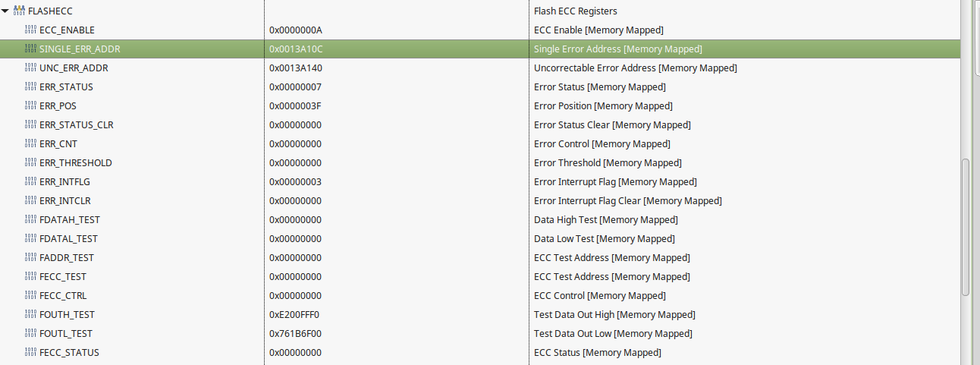Select the ERR_THRESHOLD register name
The height and width of the screenshot is (365, 980).
point(75,162)
